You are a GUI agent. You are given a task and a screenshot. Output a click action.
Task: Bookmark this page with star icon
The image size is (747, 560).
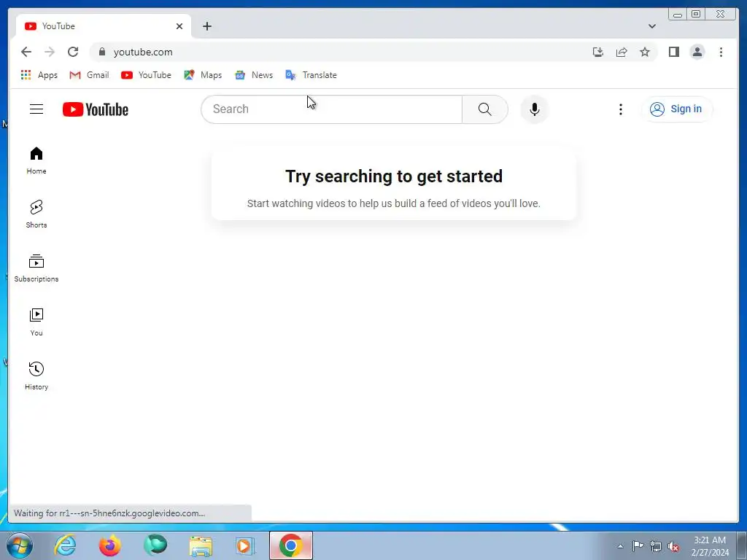click(645, 52)
